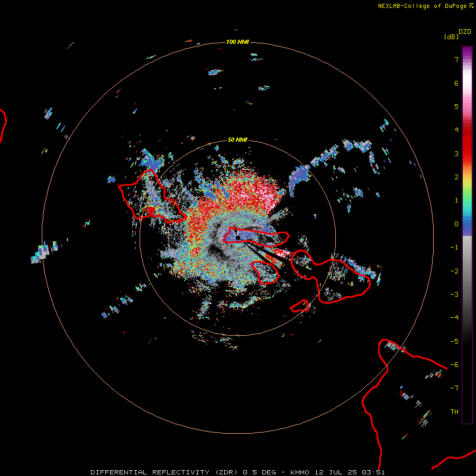Image resolution: width=476 pixels, height=476 pixels.
Task: Click the -3 value on color scale
Action: (454, 295)
